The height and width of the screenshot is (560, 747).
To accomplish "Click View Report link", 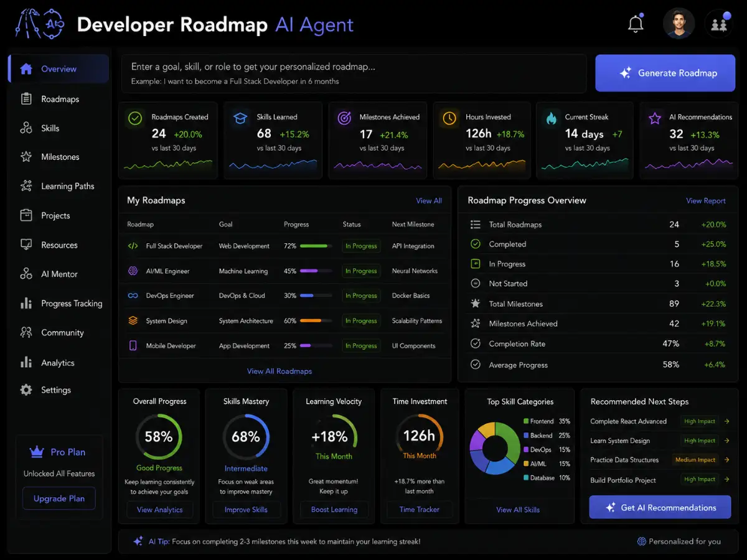I will click(x=706, y=201).
